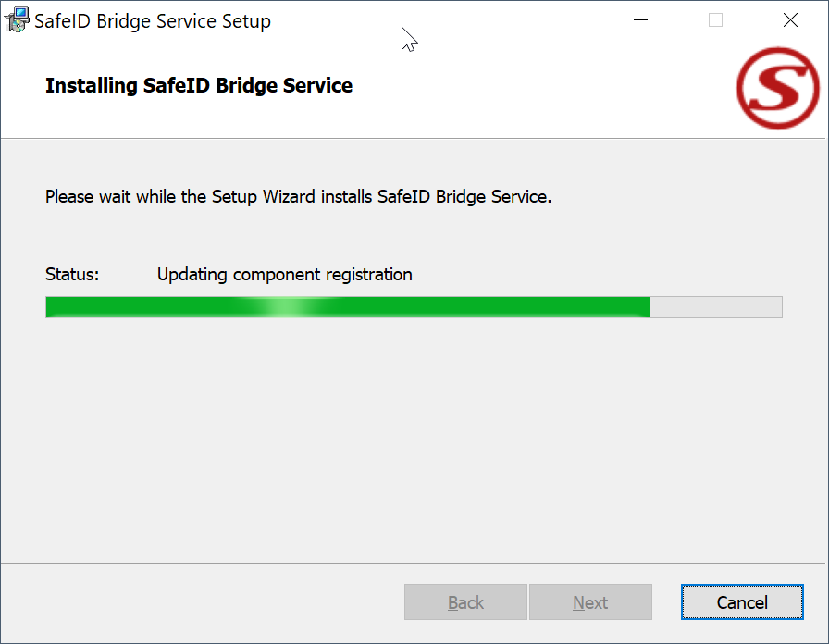The image size is (829, 644).
Task: Cancel the SafeID Bridge Service installation
Action: click(742, 602)
